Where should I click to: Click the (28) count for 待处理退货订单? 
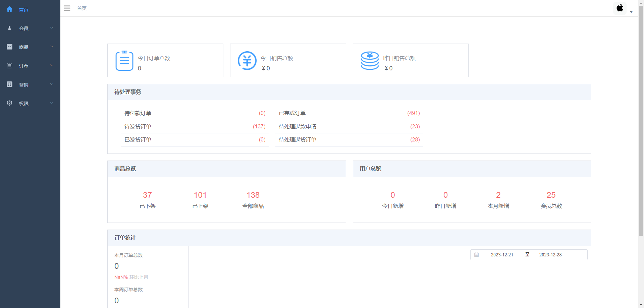pos(415,140)
